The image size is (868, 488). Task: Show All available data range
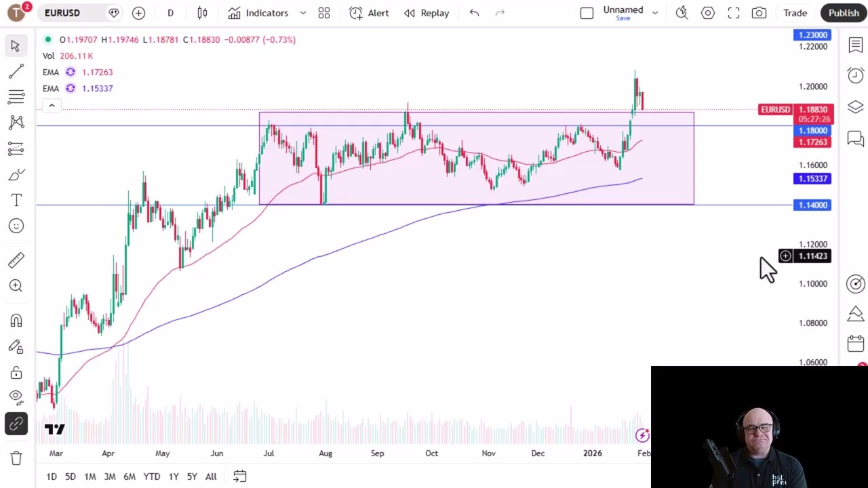tap(211, 476)
